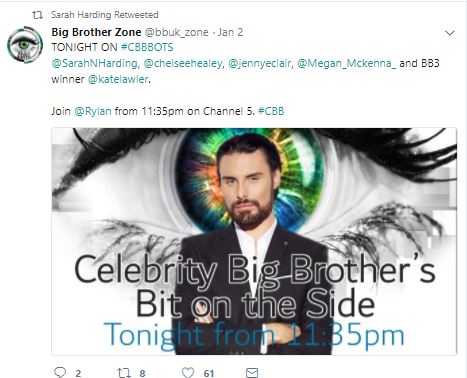Image resolution: width=467 pixels, height=378 pixels.
Task: Open the Big Brother Zone eye avatar
Action: [25, 45]
